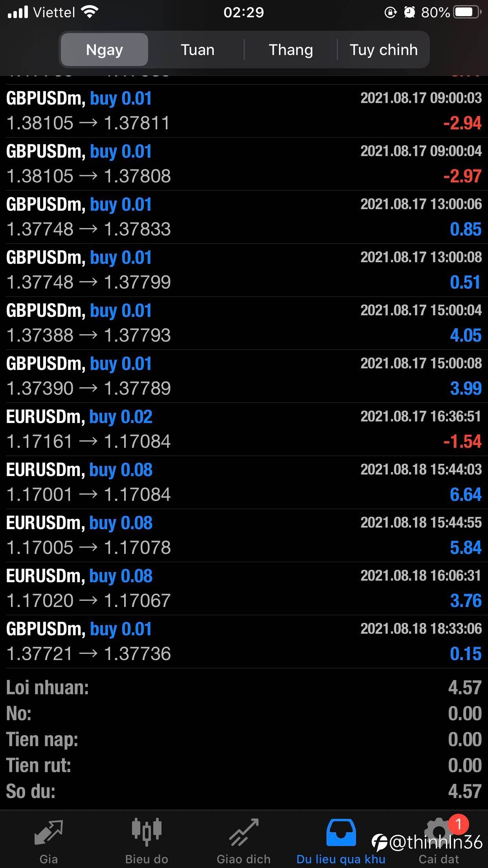The width and height of the screenshot is (488, 868).
Task: Tap the So du balance summary row
Action: (244, 791)
